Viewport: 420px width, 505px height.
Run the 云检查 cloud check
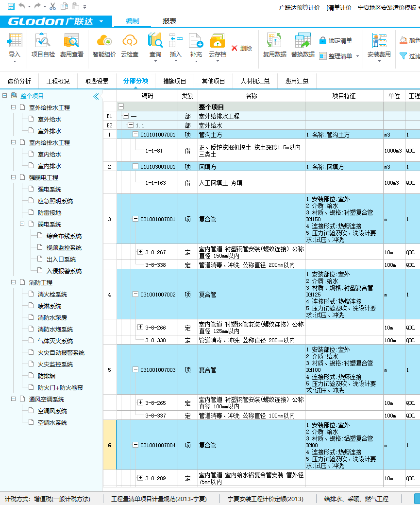pyautogui.click(x=130, y=41)
